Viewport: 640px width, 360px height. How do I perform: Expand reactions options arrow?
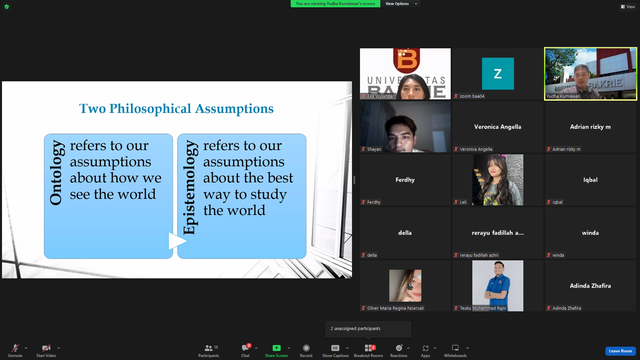409,348
